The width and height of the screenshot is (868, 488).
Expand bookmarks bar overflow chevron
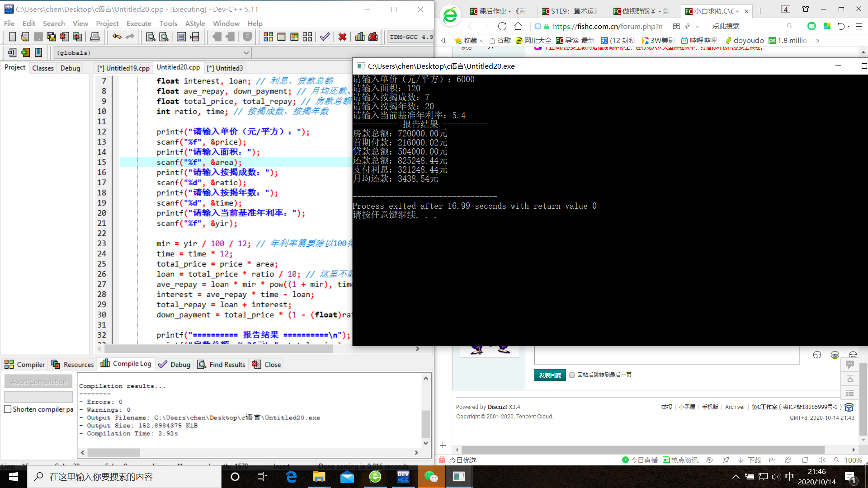click(817, 41)
